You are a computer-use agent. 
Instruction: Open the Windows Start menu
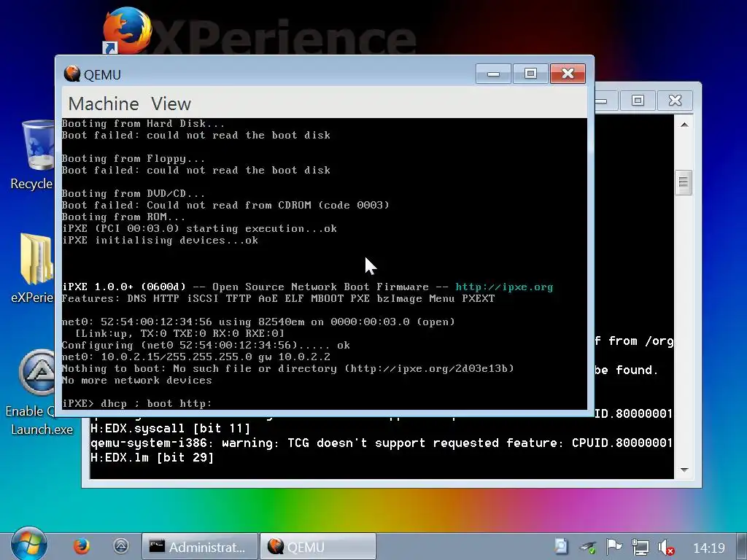[x=28, y=544]
